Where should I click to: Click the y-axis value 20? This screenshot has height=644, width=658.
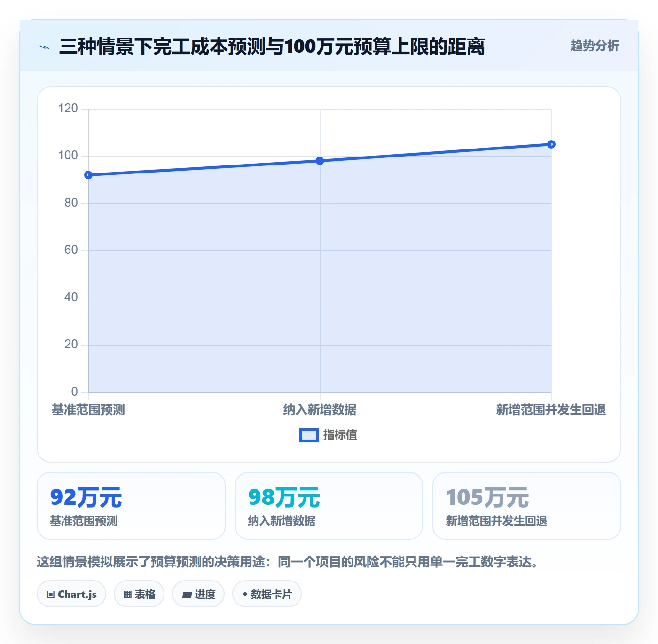[x=71, y=345]
